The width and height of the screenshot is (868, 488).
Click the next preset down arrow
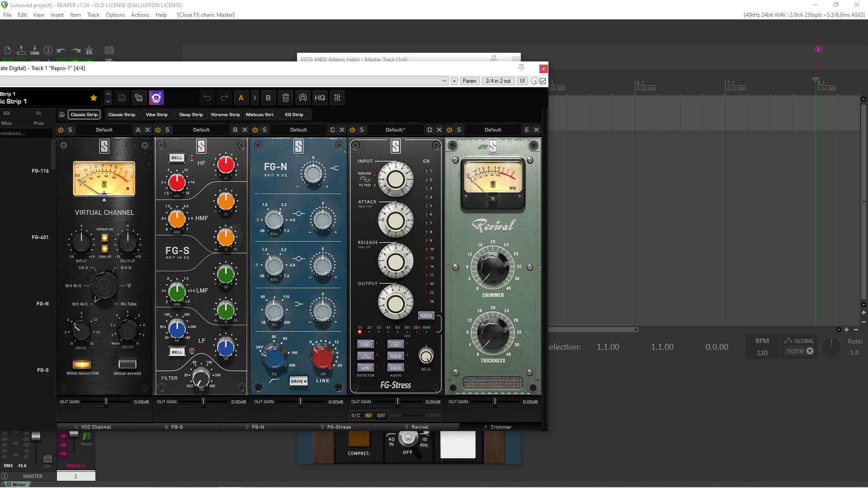(x=108, y=102)
